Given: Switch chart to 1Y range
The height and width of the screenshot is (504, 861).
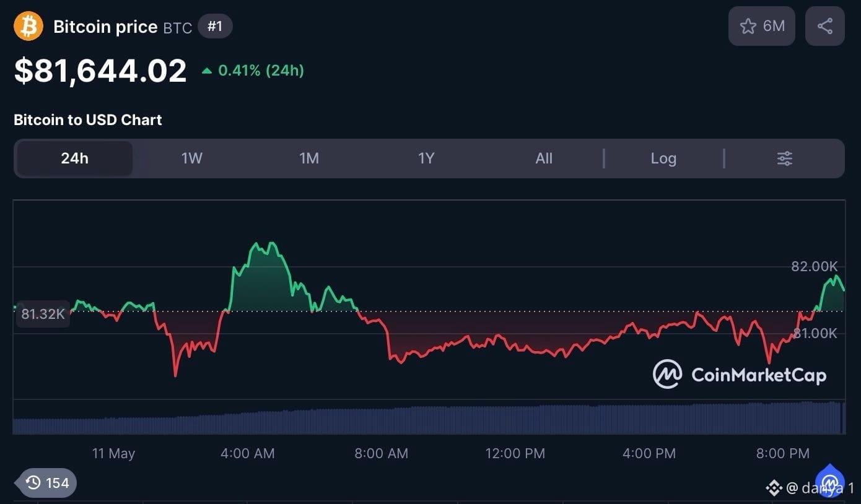Looking at the screenshot, I should (426, 159).
